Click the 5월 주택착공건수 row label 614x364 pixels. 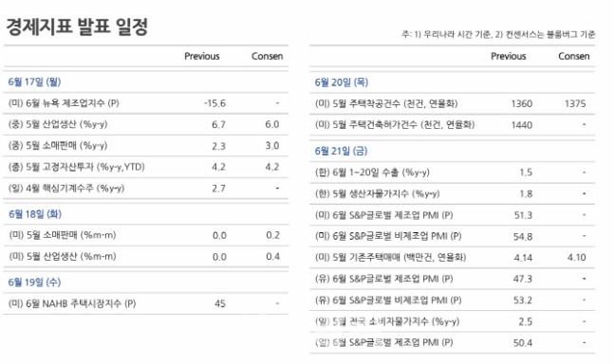(x=386, y=103)
